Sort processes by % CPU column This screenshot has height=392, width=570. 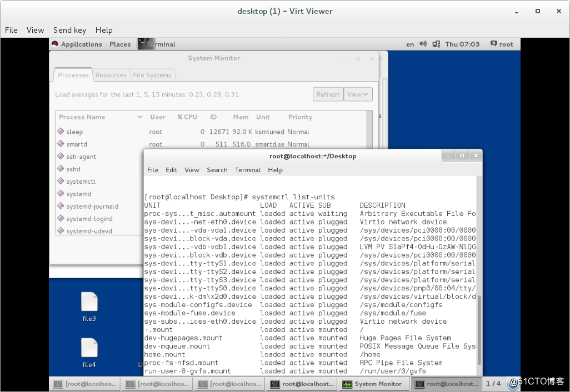pyautogui.click(x=187, y=117)
